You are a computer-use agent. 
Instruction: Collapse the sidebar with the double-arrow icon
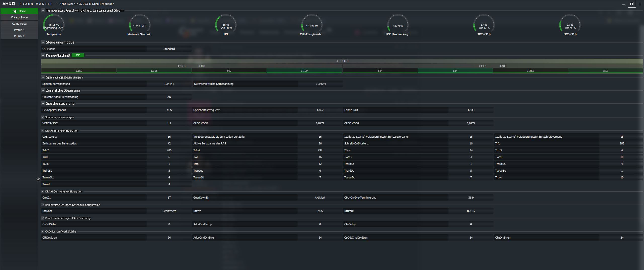38,180
